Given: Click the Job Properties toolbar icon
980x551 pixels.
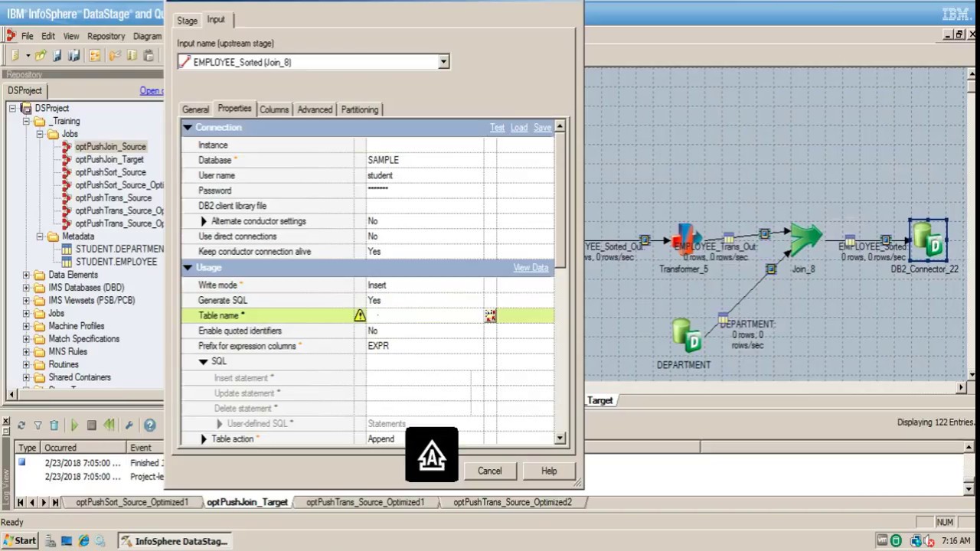Looking at the screenshot, I should pyautogui.click(x=95, y=55).
